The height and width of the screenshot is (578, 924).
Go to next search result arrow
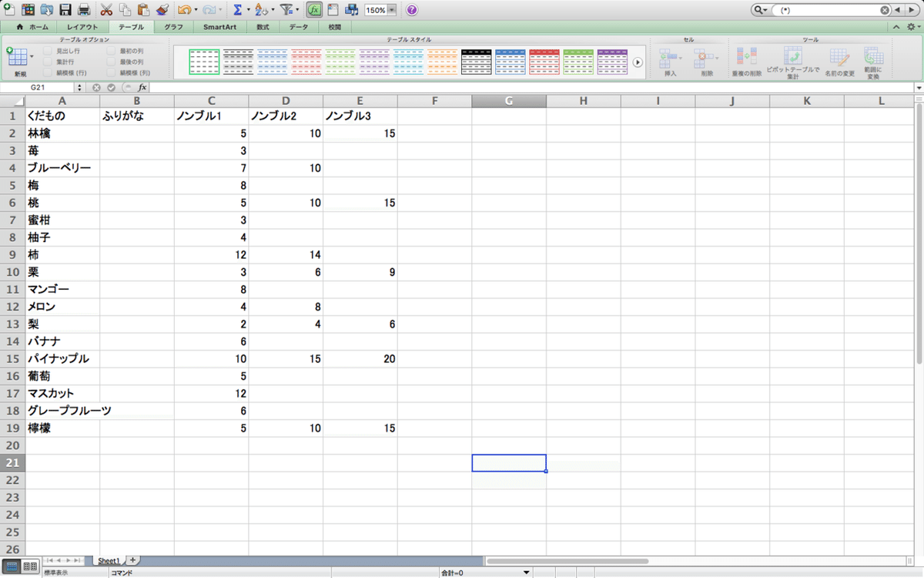pyautogui.click(x=912, y=10)
